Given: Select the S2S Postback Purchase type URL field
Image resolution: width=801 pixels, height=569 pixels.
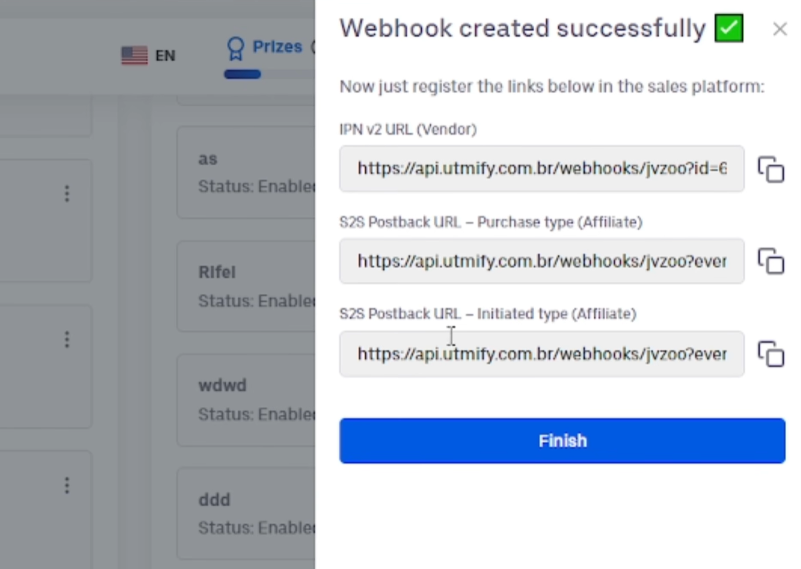Looking at the screenshot, I should (541, 261).
